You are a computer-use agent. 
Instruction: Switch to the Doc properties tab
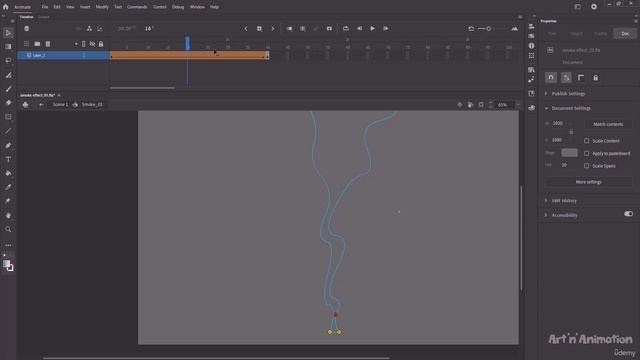(x=625, y=34)
